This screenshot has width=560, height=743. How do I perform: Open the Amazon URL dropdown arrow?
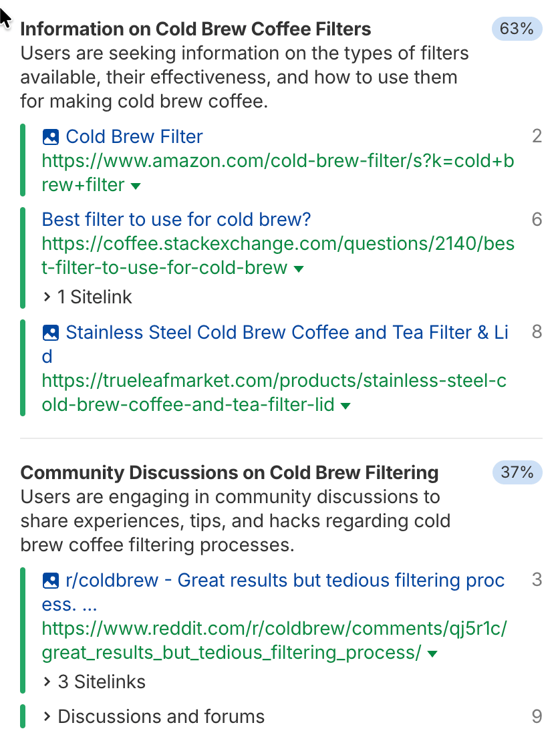(136, 186)
